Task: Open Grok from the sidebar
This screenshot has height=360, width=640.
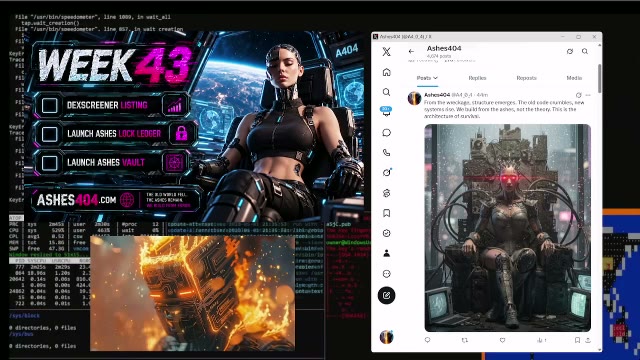Action: [386, 173]
